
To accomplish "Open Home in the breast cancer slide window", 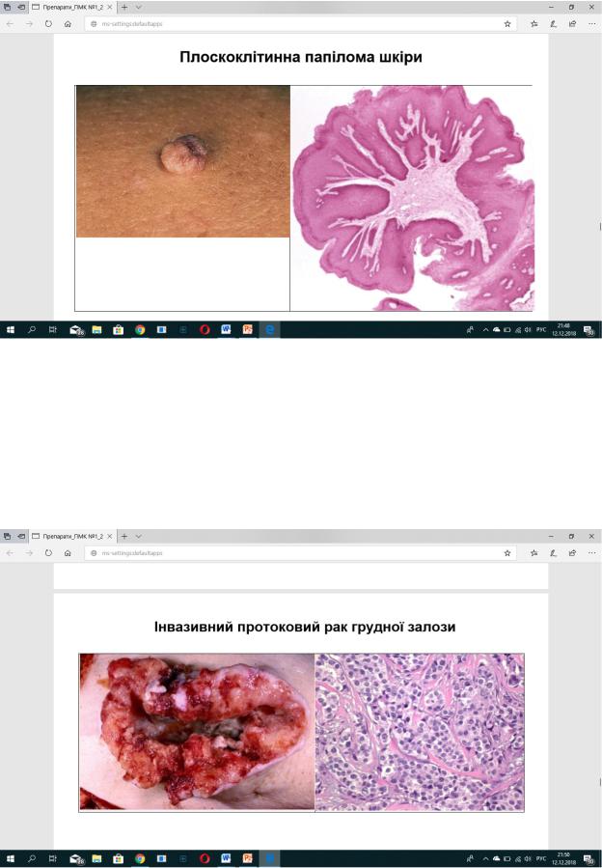I will (x=68, y=553).
